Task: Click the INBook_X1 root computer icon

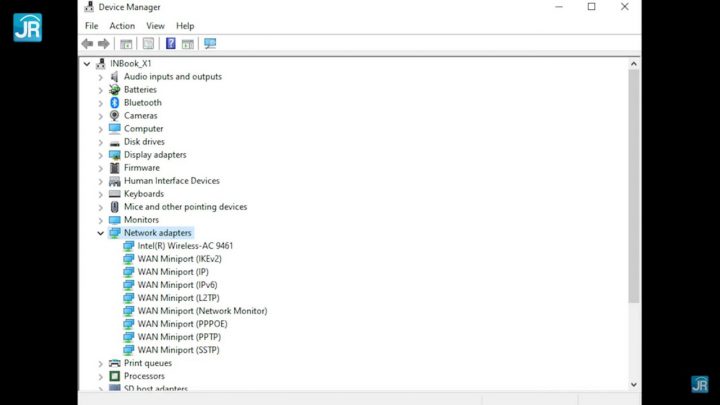Action: tap(101, 63)
